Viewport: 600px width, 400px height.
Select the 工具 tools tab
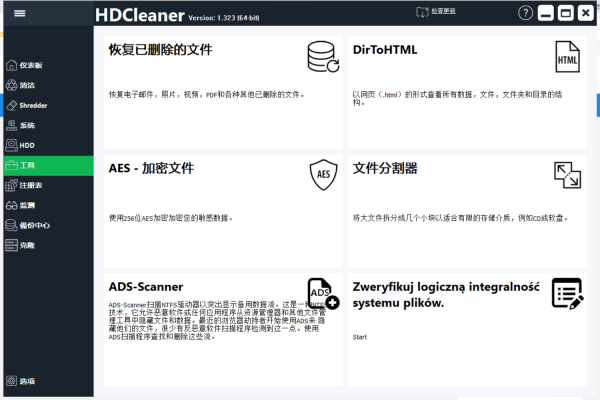[x=48, y=166]
